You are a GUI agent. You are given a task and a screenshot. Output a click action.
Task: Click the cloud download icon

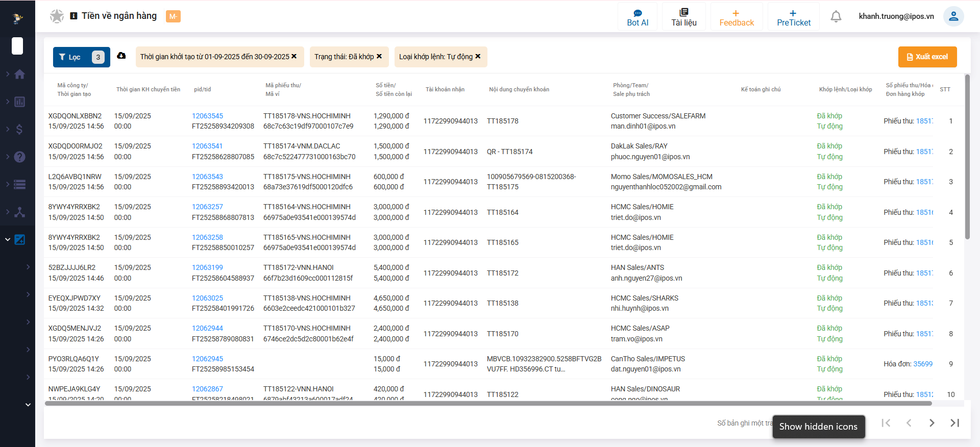pyautogui.click(x=121, y=56)
